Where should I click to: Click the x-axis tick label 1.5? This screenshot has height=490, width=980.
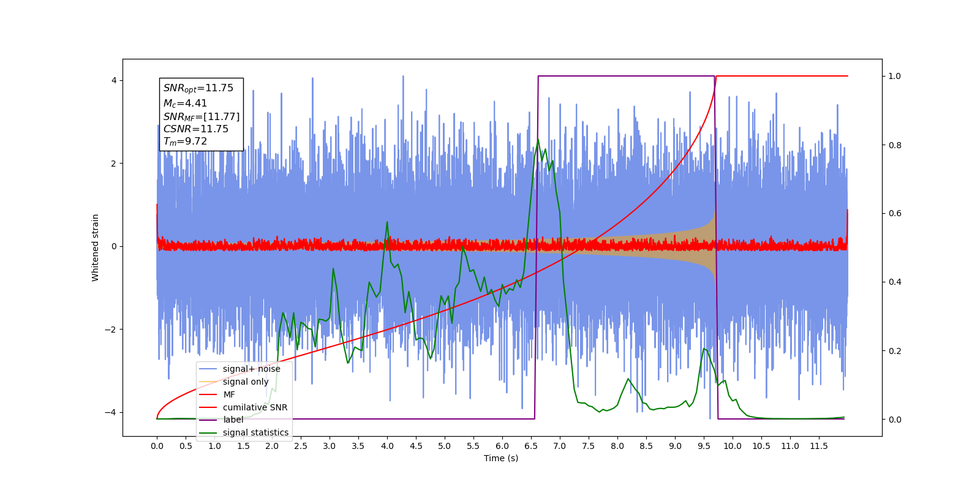point(243,446)
